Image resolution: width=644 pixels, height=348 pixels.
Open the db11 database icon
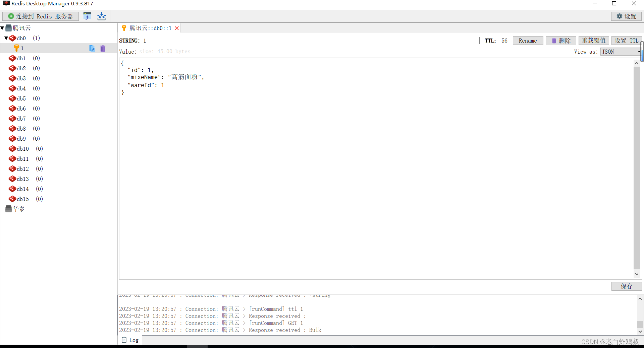pyautogui.click(x=12, y=159)
